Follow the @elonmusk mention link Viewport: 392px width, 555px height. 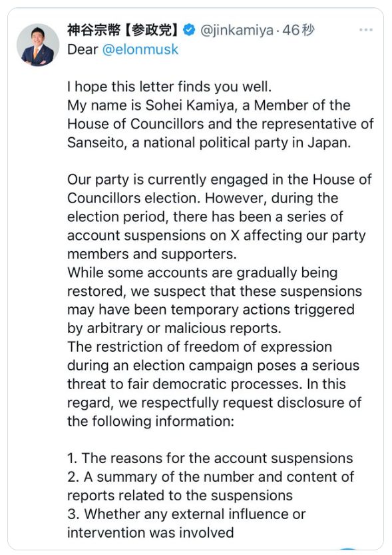pos(140,49)
